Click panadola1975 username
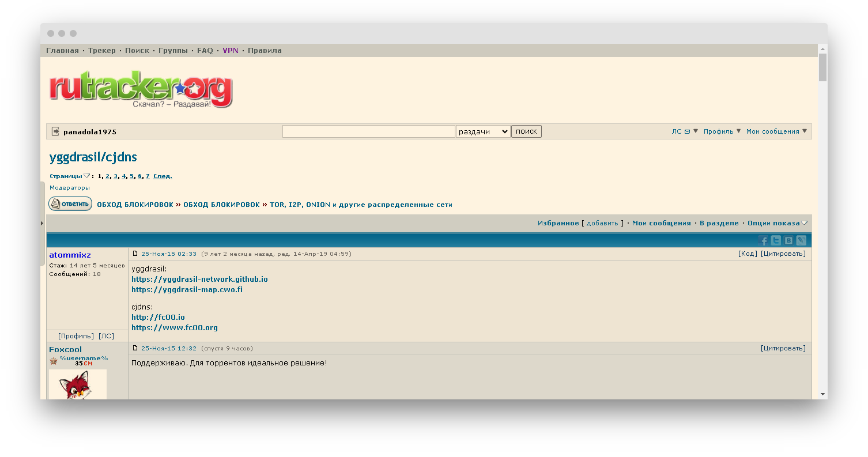Screen dimensions: 868x457 pyautogui.click(x=90, y=132)
